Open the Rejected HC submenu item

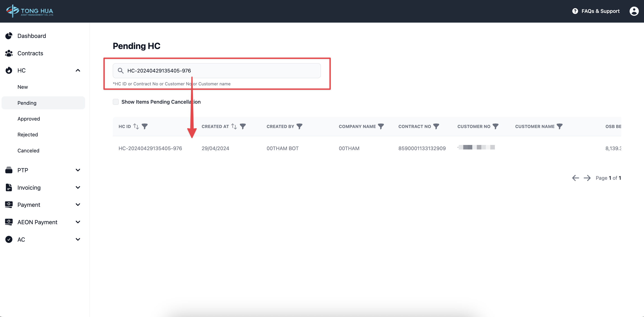28,135
